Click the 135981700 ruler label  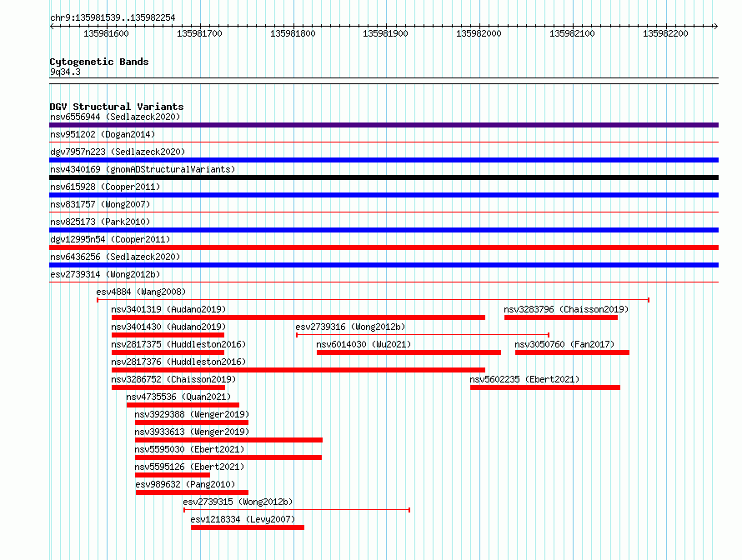coord(199,33)
